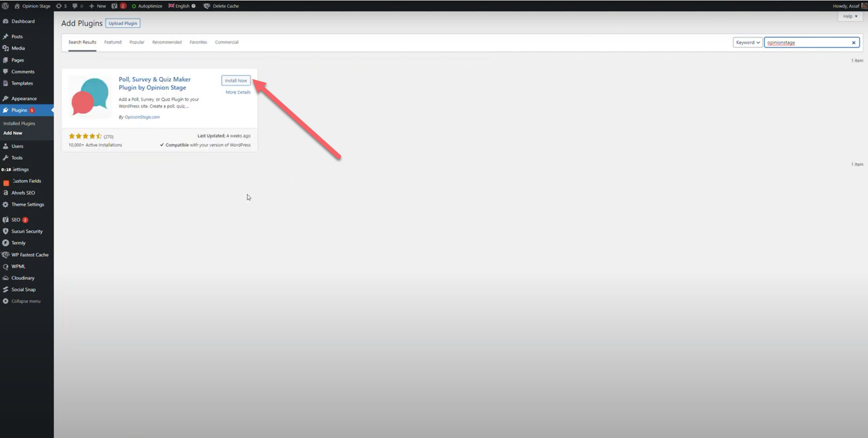Open the Plugins plug icon
The image size is (868, 438).
[5, 110]
